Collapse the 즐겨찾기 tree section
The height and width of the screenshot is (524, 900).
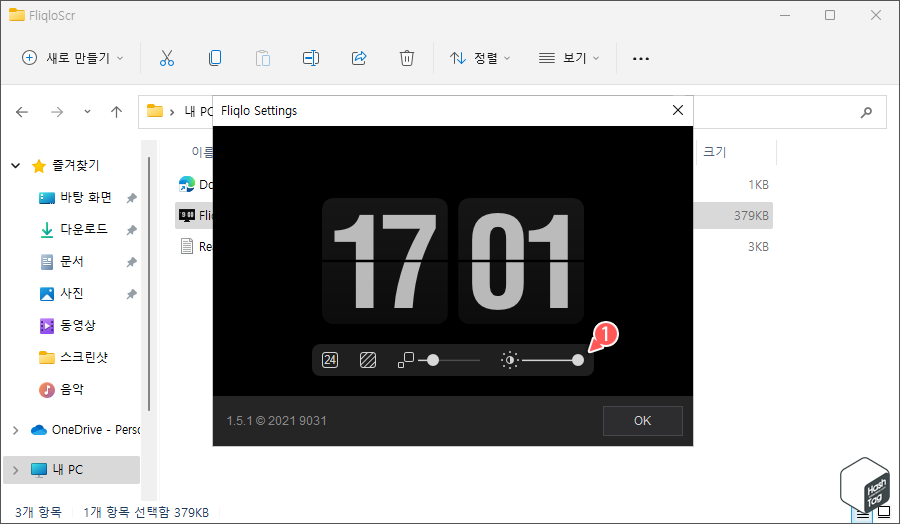click(x=16, y=166)
